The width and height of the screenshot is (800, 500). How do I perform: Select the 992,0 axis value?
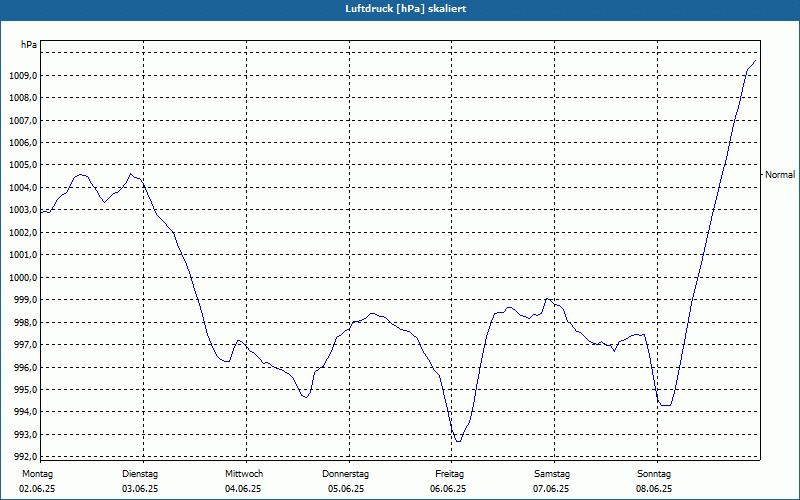25,457
